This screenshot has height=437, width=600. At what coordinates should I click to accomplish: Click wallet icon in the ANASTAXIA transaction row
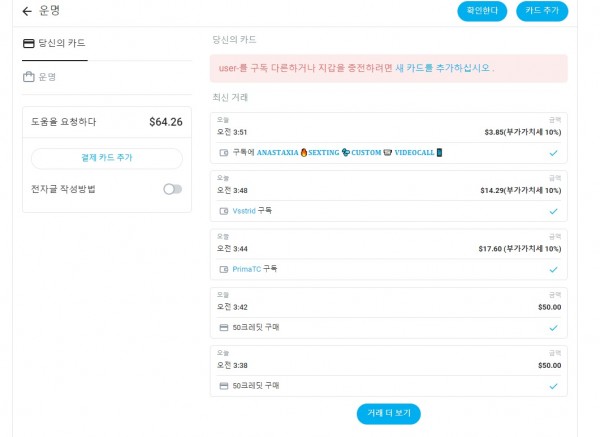(224, 153)
